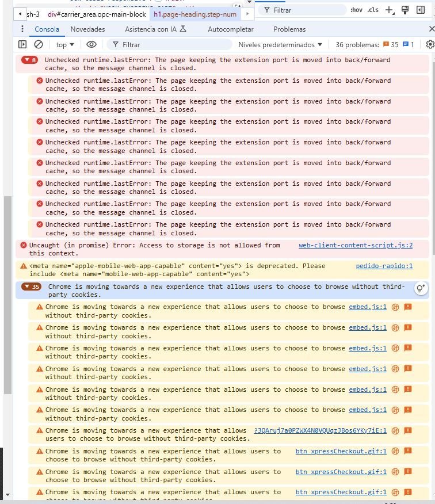Clear console with the ban icon
435x504 pixels.
tap(39, 44)
